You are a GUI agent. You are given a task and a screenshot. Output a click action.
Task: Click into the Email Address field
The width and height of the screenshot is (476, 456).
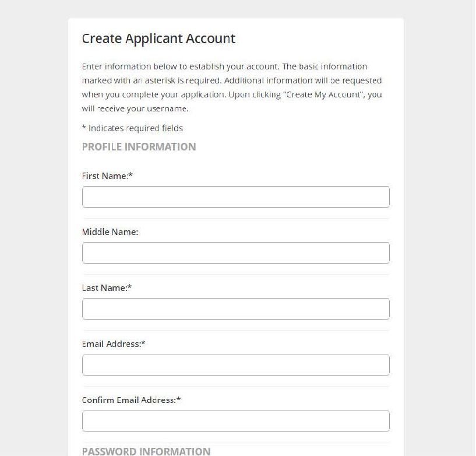tap(236, 365)
